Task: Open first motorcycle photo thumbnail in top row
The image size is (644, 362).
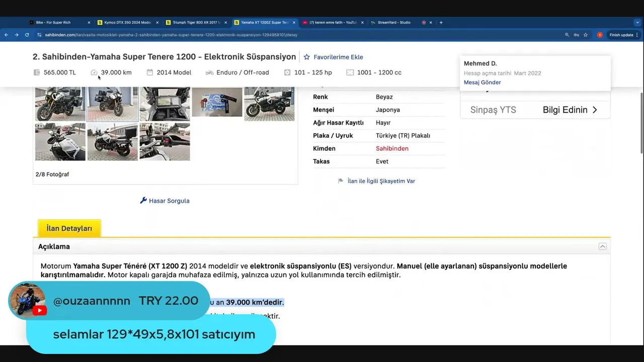Action: (x=60, y=104)
